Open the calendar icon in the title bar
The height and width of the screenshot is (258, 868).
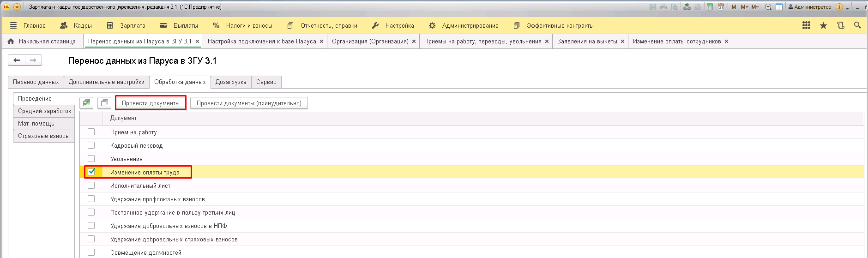(721, 7)
